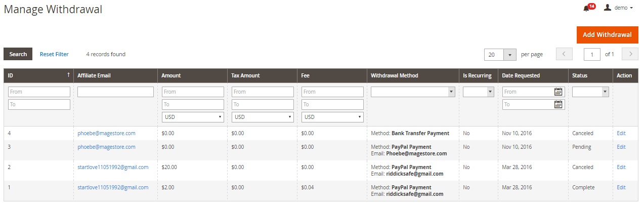Click the Affiliate Email filter input

point(115,92)
